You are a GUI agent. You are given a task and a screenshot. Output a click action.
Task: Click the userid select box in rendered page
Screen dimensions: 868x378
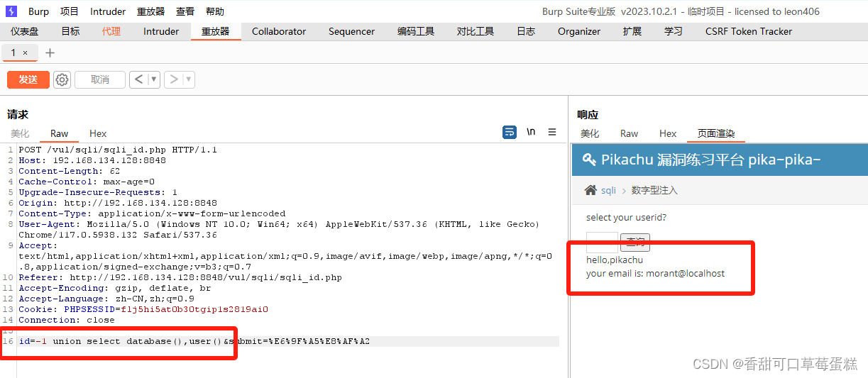[602, 242]
